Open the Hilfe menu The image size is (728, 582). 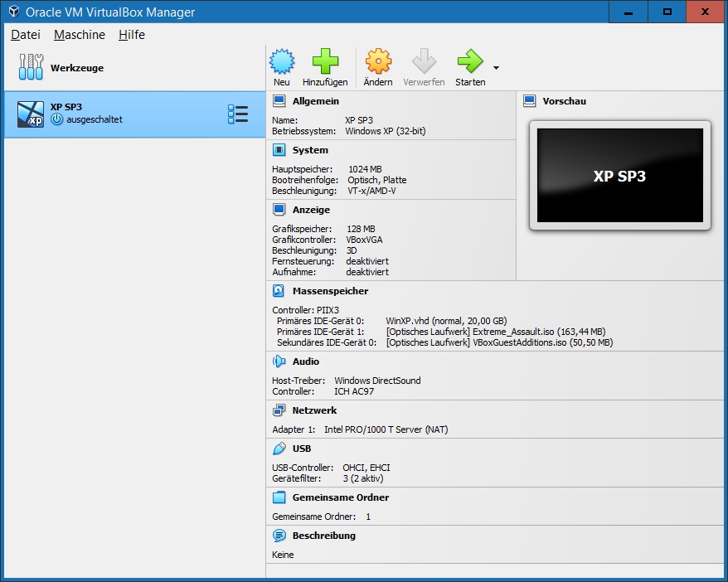tap(131, 35)
